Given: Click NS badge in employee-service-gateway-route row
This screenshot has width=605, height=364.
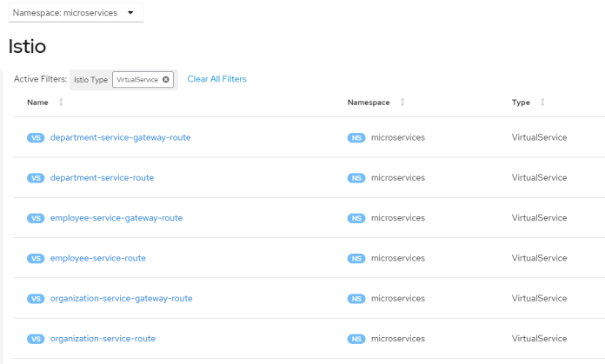Looking at the screenshot, I should 356,218.
